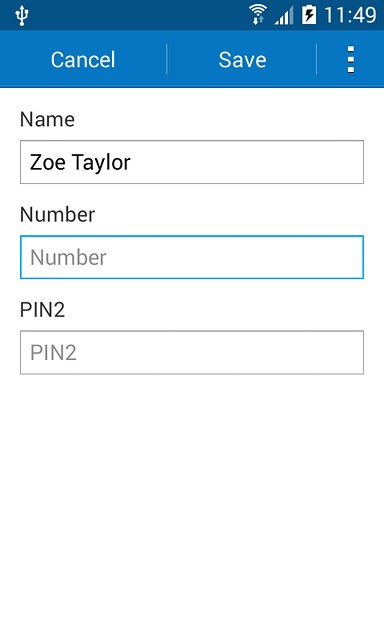Tap the divider between Save and overflow menu
The image size is (384, 640).
317,60
